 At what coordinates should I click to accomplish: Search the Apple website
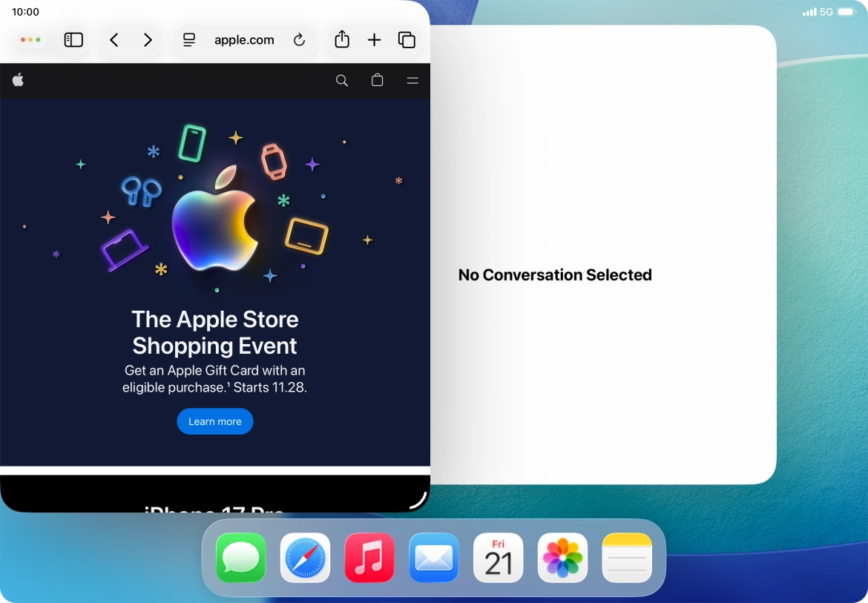click(x=342, y=80)
